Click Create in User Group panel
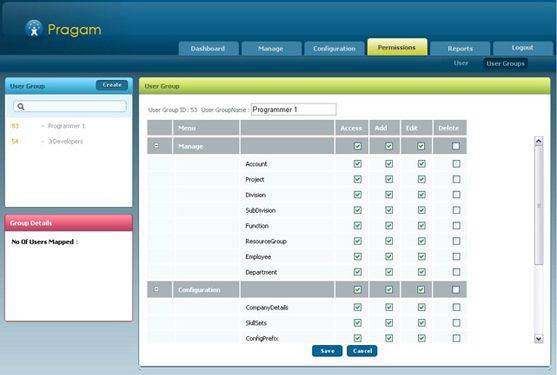This screenshot has width=557, height=375. pos(112,85)
